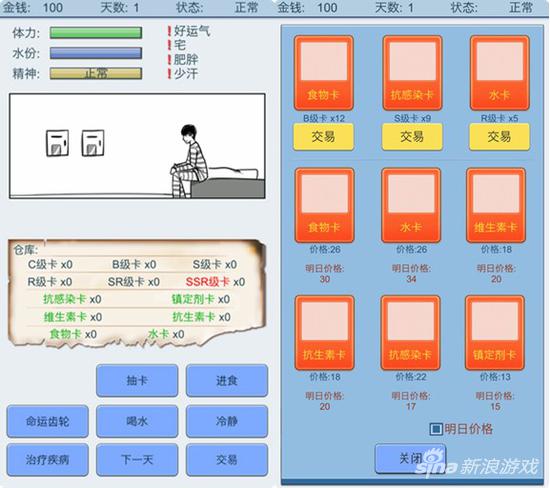Click the R级卡 x0 warehouse entry

point(50,282)
